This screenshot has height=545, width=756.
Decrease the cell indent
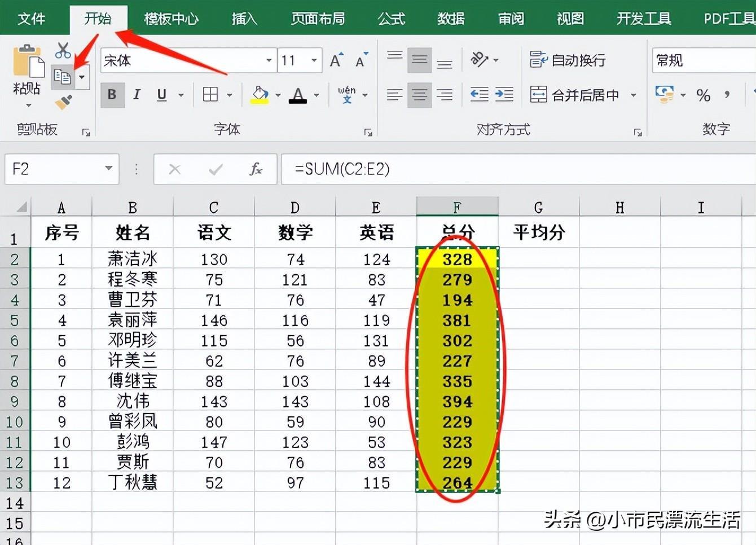pyautogui.click(x=480, y=94)
